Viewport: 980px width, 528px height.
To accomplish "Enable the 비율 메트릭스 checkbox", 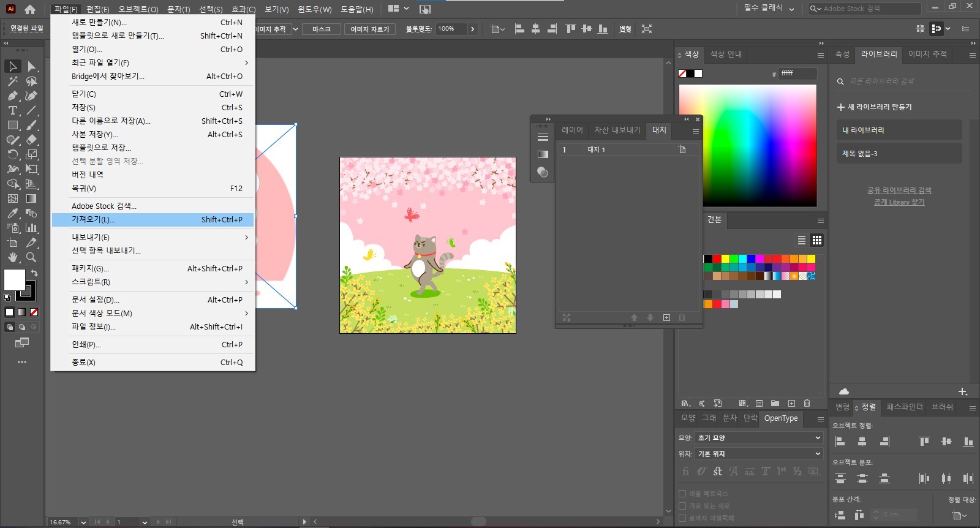I will [682, 494].
